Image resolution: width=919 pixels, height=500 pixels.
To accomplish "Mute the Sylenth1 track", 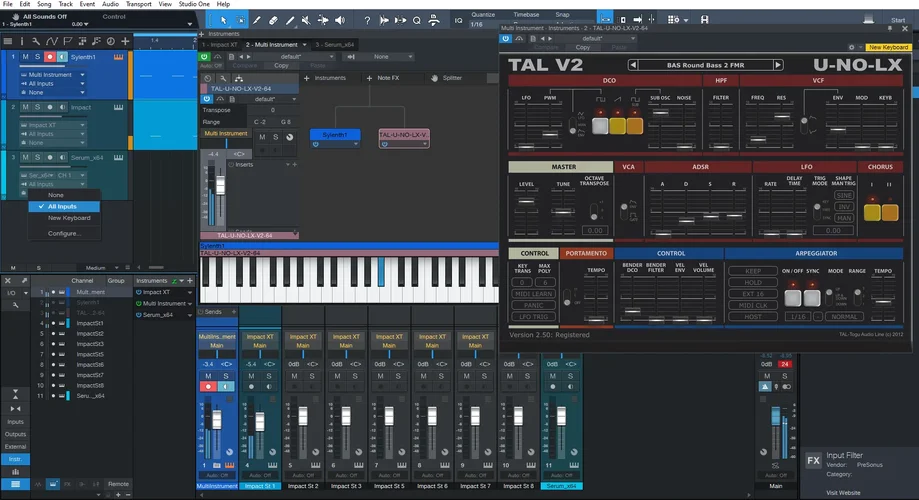I will [26, 57].
